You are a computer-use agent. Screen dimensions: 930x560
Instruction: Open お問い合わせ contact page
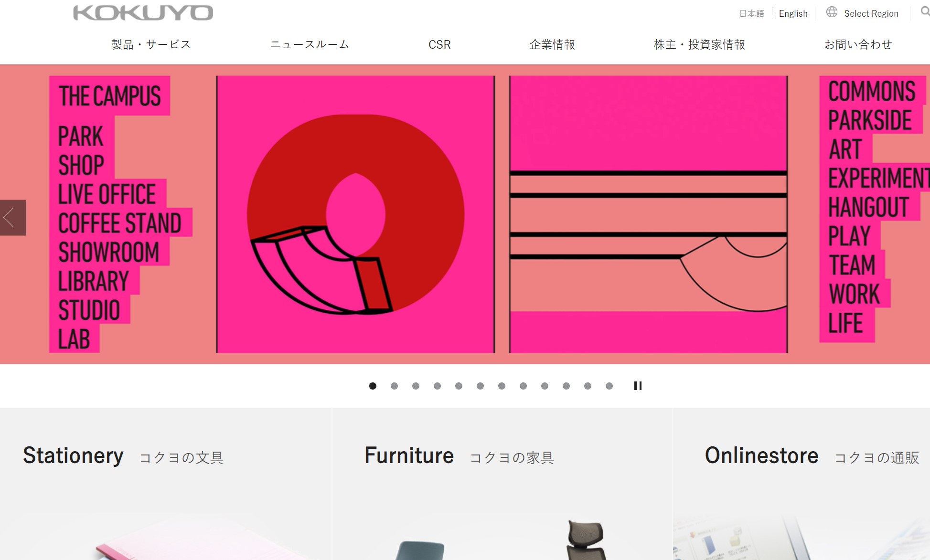coord(858,44)
